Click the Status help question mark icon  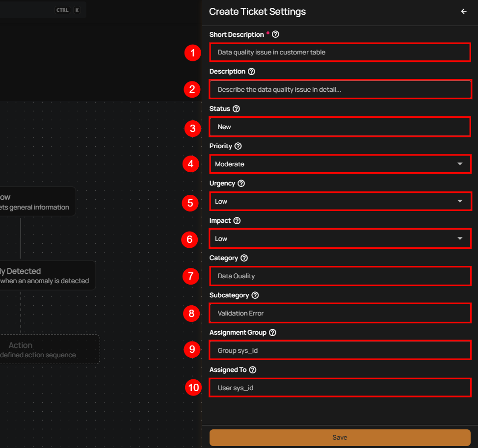[x=236, y=109]
